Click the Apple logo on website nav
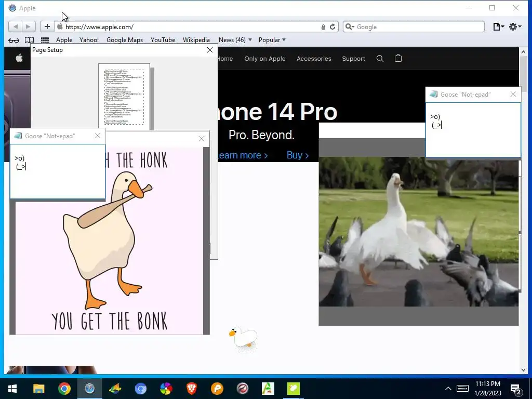The image size is (532, 399). pos(19,58)
